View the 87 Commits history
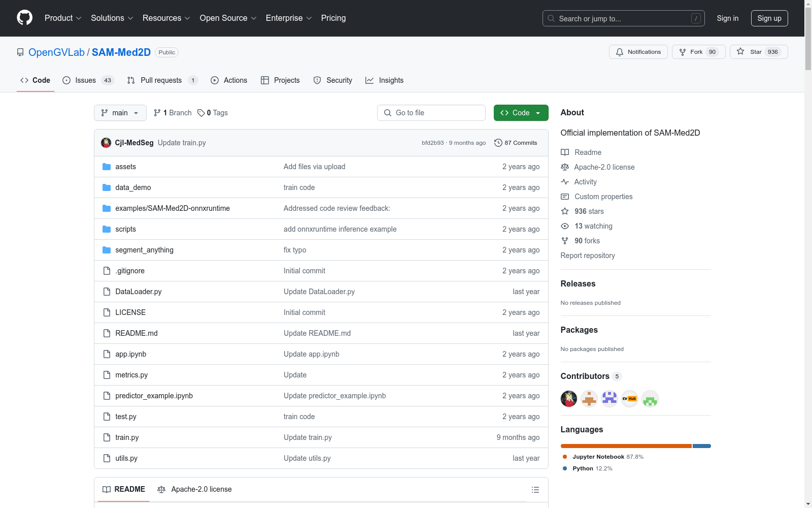 click(x=516, y=143)
